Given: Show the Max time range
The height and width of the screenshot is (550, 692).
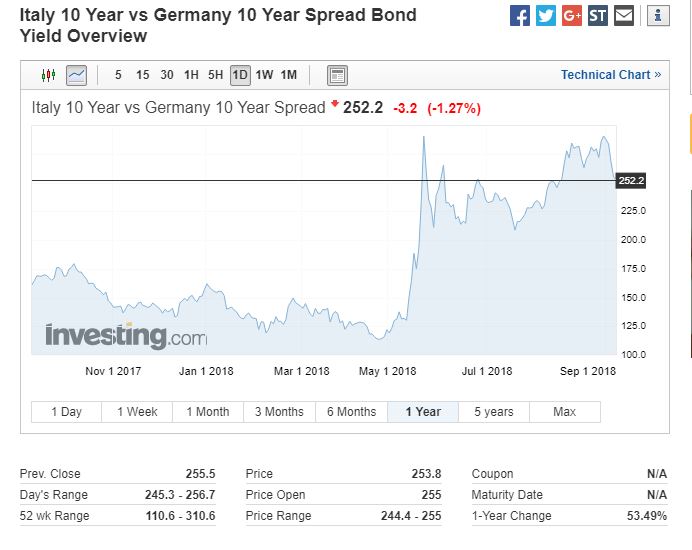Looking at the screenshot, I should point(564,412).
